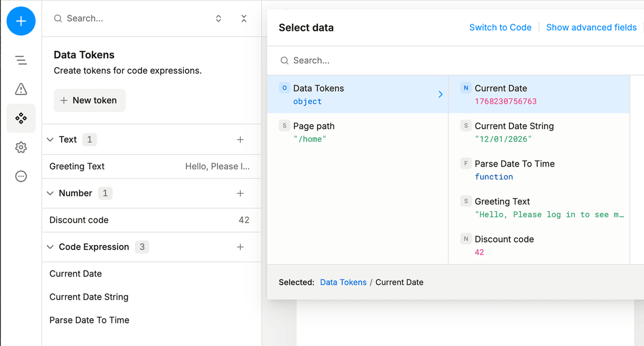Click Show advanced fields link
The height and width of the screenshot is (346, 644).
pos(591,28)
